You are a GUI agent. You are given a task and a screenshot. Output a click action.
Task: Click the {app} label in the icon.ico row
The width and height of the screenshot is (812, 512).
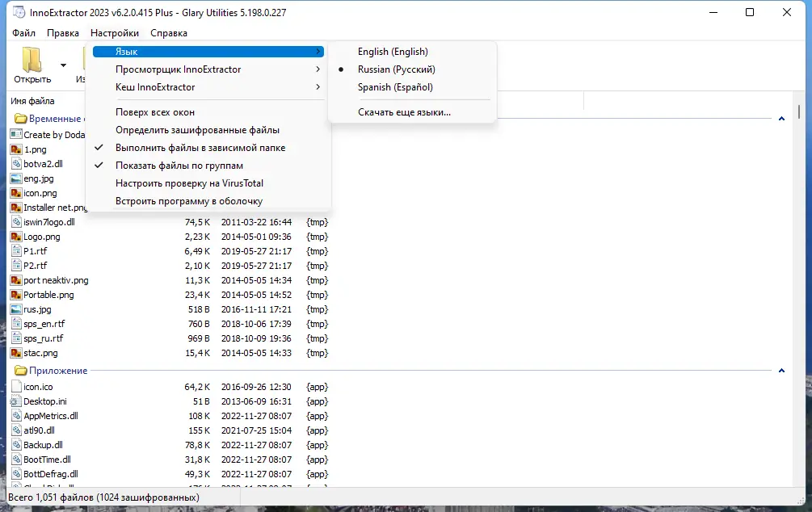[x=317, y=387]
